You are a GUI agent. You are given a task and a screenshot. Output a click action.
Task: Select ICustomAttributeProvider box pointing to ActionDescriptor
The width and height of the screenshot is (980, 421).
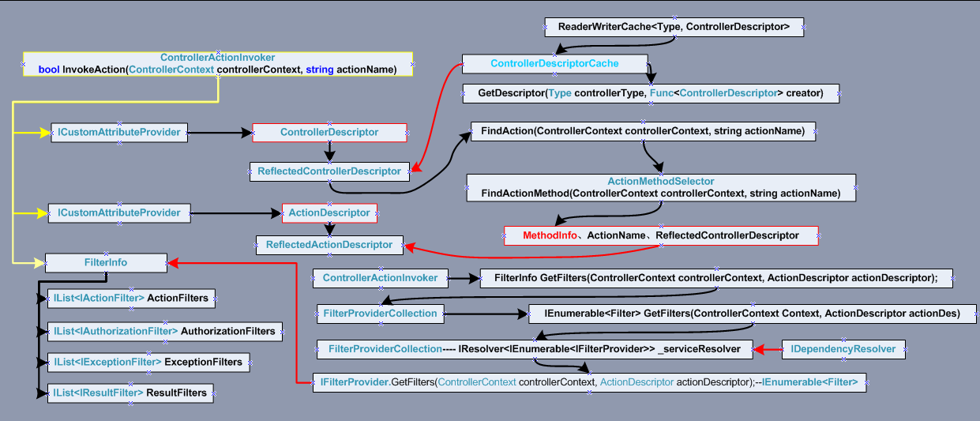click(x=119, y=212)
